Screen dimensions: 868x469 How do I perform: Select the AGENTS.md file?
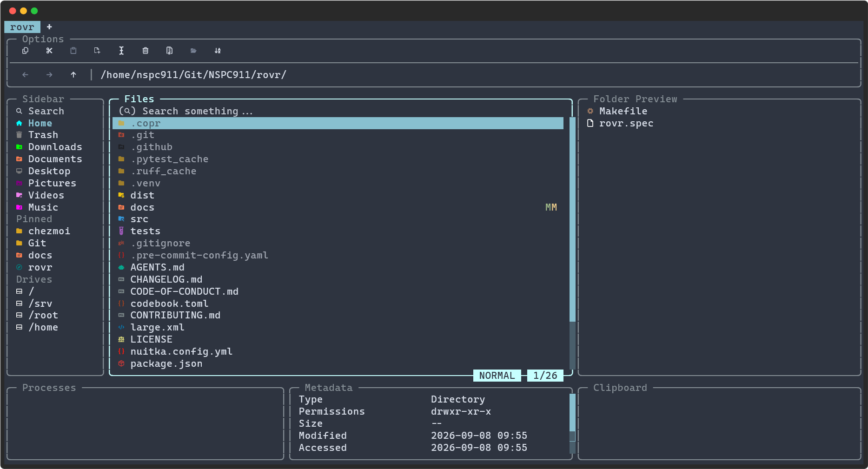pos(338,267)
